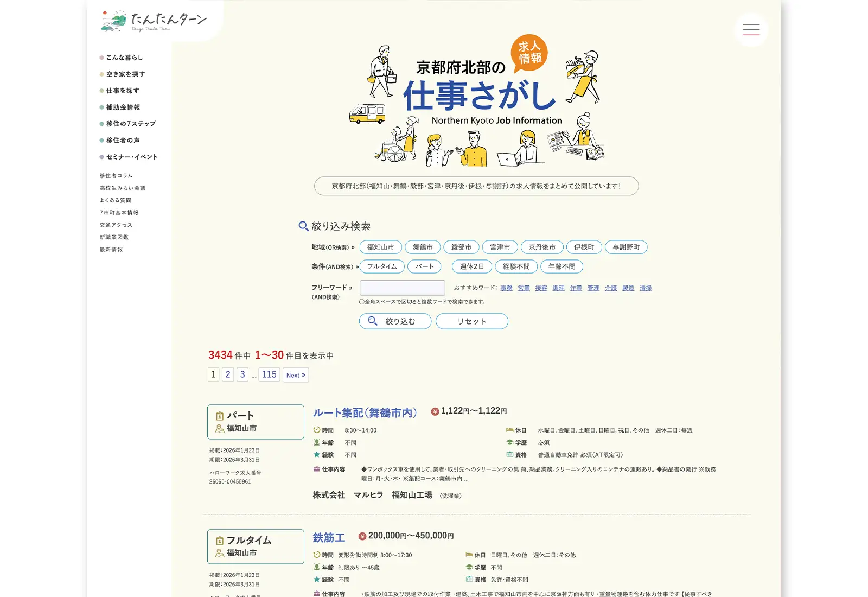
Task: Click the orange 求人情報 badge
Action: [529, 53]
